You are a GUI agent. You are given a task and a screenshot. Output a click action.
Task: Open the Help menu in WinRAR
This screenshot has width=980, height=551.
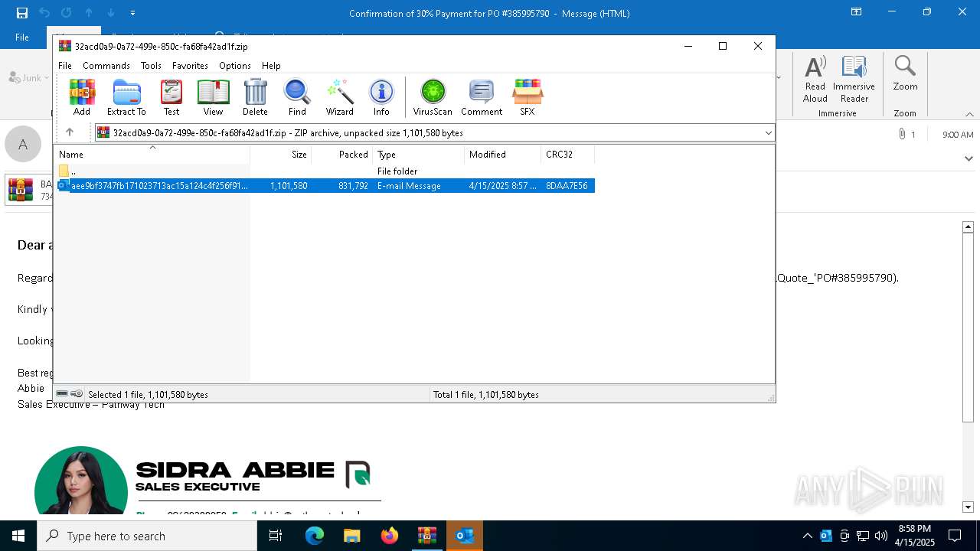coord(271,65)
